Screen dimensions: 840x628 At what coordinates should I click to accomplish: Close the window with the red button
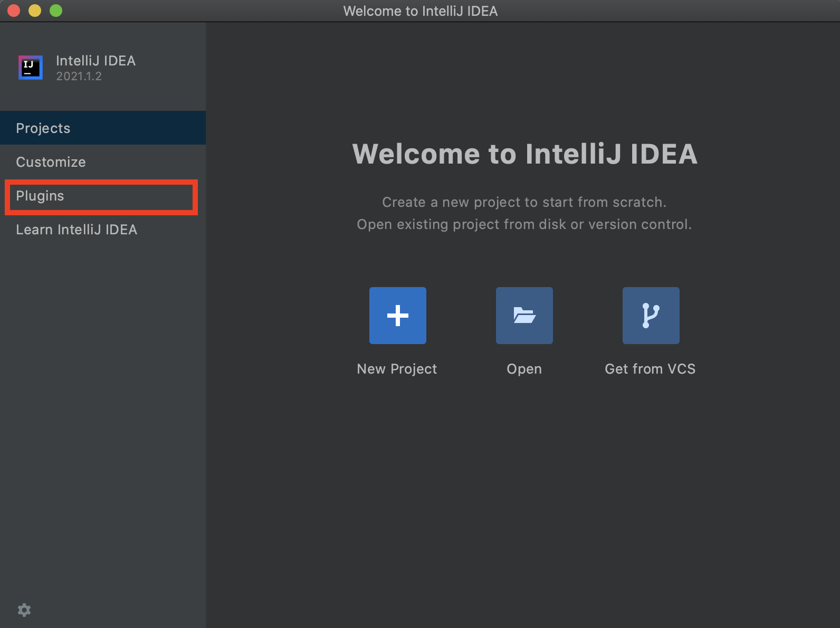point(14,11)
